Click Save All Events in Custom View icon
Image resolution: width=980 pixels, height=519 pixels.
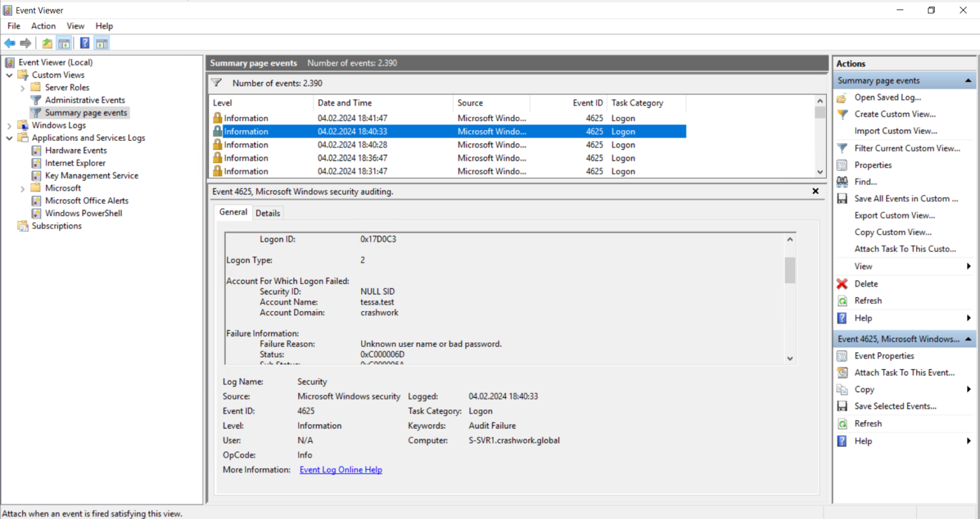(x=842, y=198)
